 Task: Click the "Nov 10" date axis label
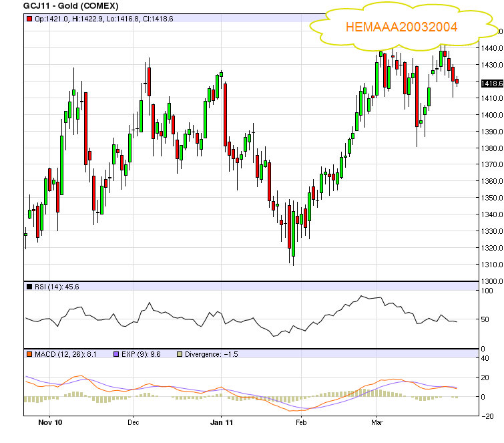point(50,422)
